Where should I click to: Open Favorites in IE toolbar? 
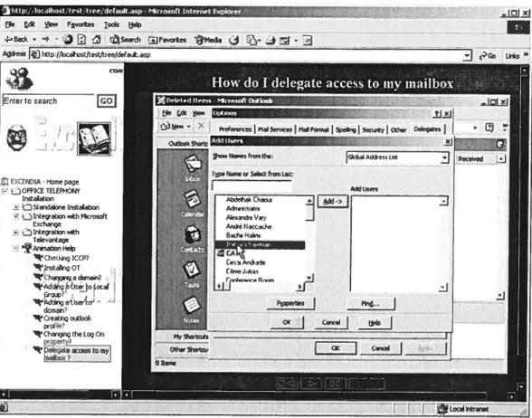167,40
